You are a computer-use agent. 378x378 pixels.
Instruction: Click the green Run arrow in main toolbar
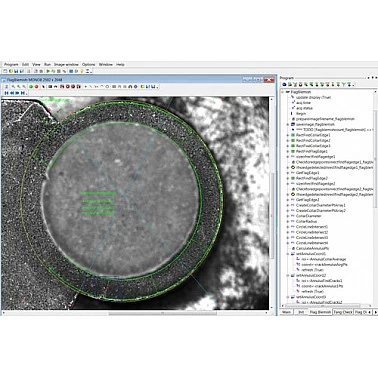[x=48, y=71]
